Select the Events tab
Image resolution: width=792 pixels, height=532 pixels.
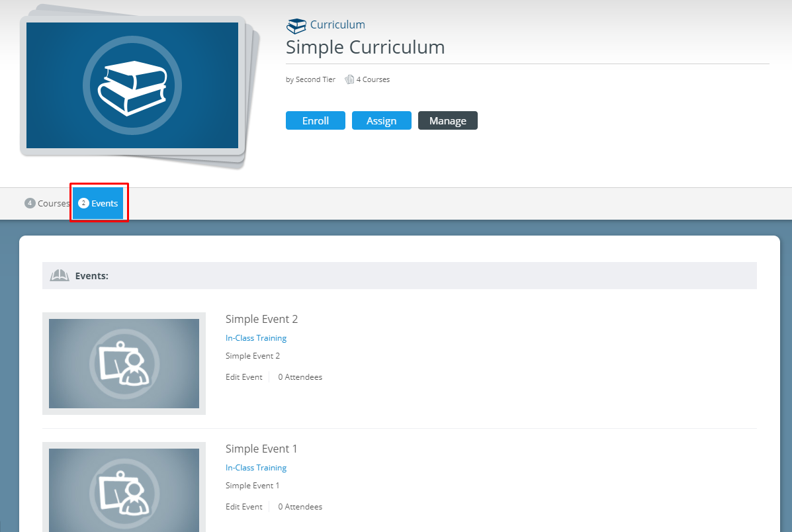(x=98, y=203)
